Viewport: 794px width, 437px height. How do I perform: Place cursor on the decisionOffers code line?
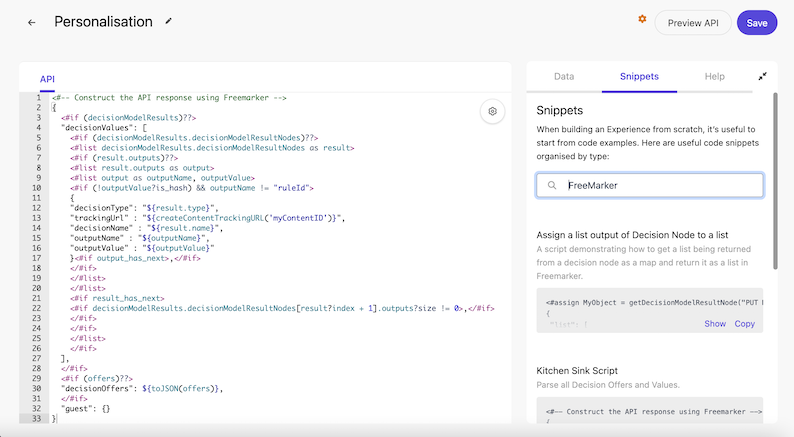(142, 388)
